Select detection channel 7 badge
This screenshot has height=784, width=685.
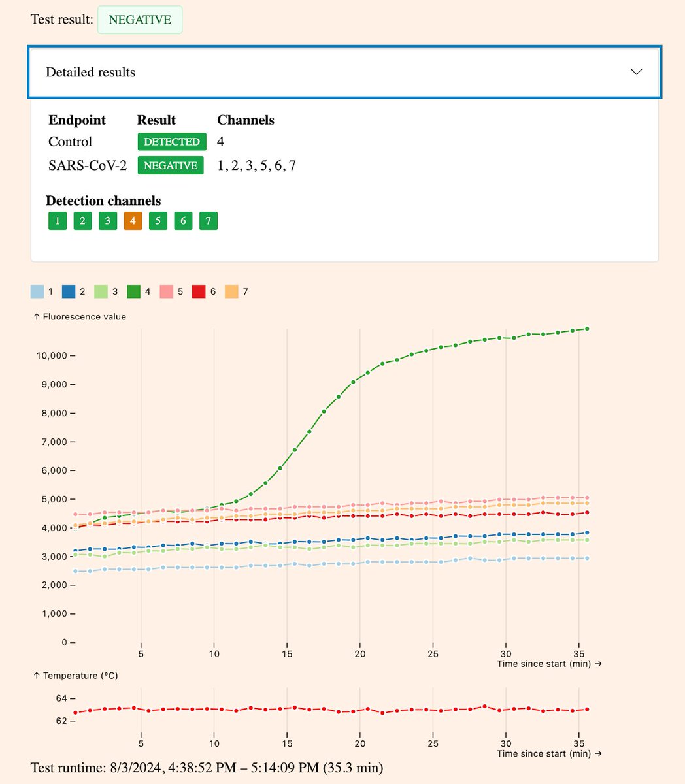(x=208, y=221)
